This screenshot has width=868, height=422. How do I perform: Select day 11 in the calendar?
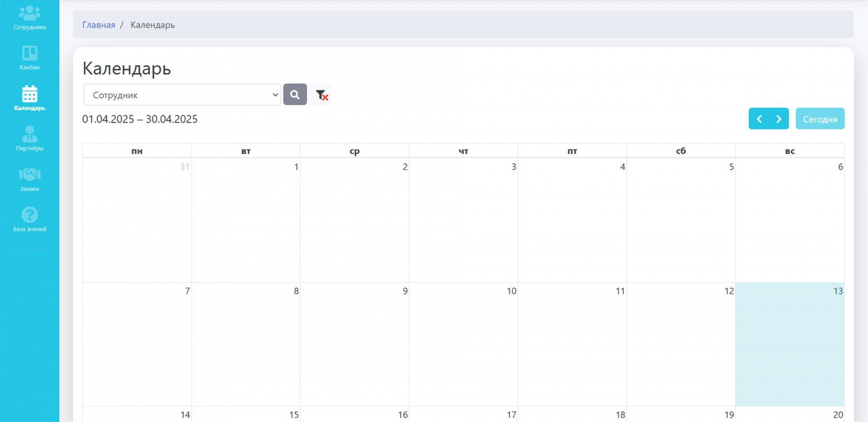[x=572, y=344]
